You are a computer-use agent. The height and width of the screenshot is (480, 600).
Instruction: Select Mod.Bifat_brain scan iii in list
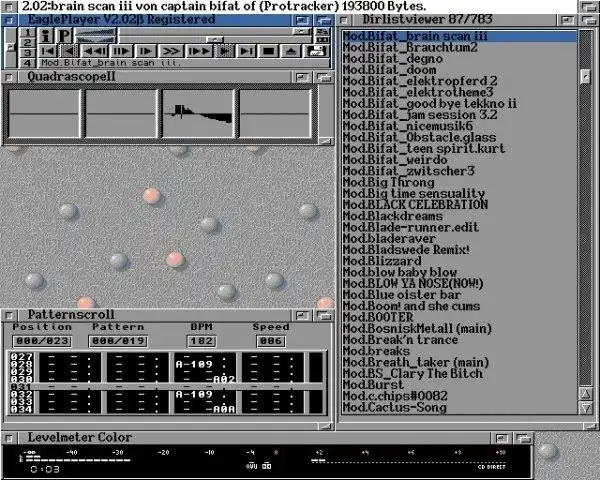coord(459,36)
